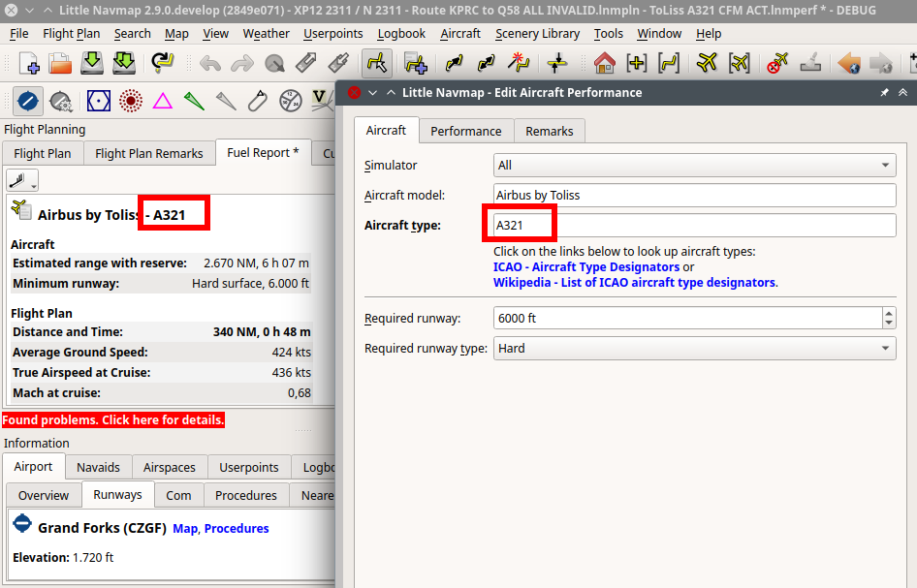This screenshot has width=917, height=588.
Task: Open the Scenery Library menu
Action: [x=537, y=33]
